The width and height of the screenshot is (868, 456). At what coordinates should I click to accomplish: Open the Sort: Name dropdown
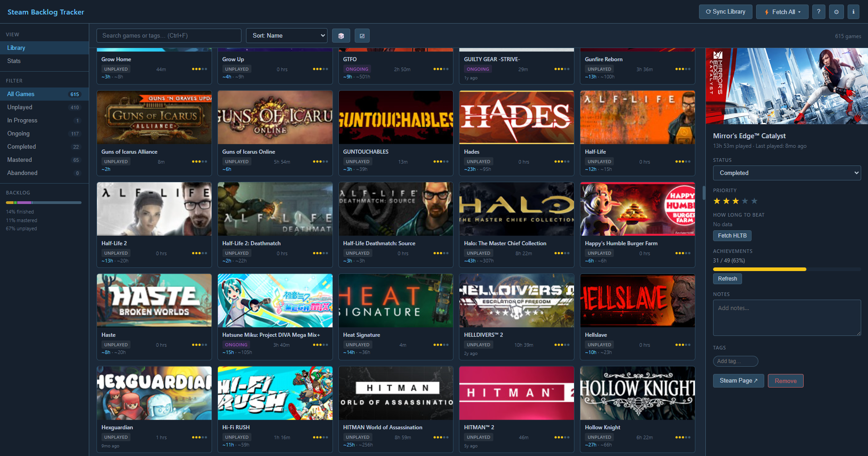pos(287,36)
